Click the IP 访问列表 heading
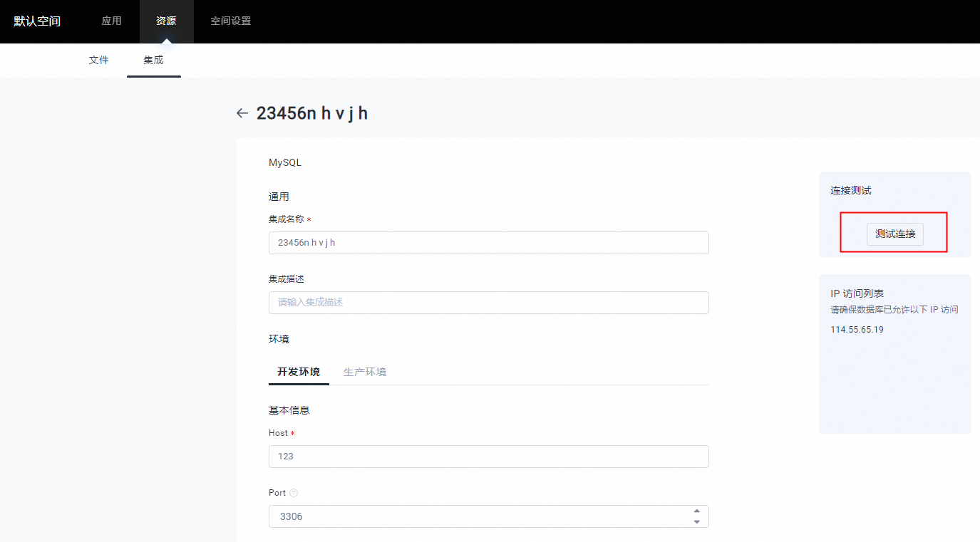Screen dimensions: 980x542 pyautogui.click(x=857, y=293)
